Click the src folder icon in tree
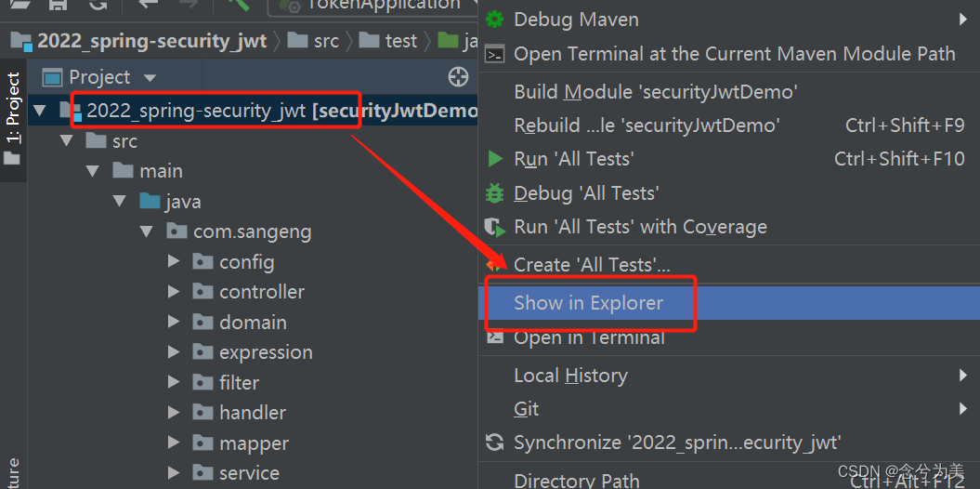This screenshot has width=980, height=489. [x=96, y=140]
